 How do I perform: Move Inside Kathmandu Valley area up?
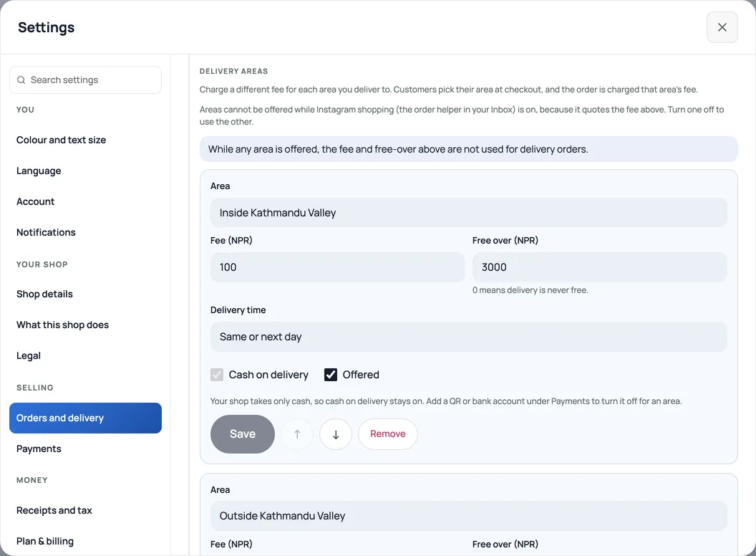[x=297, y=434]
